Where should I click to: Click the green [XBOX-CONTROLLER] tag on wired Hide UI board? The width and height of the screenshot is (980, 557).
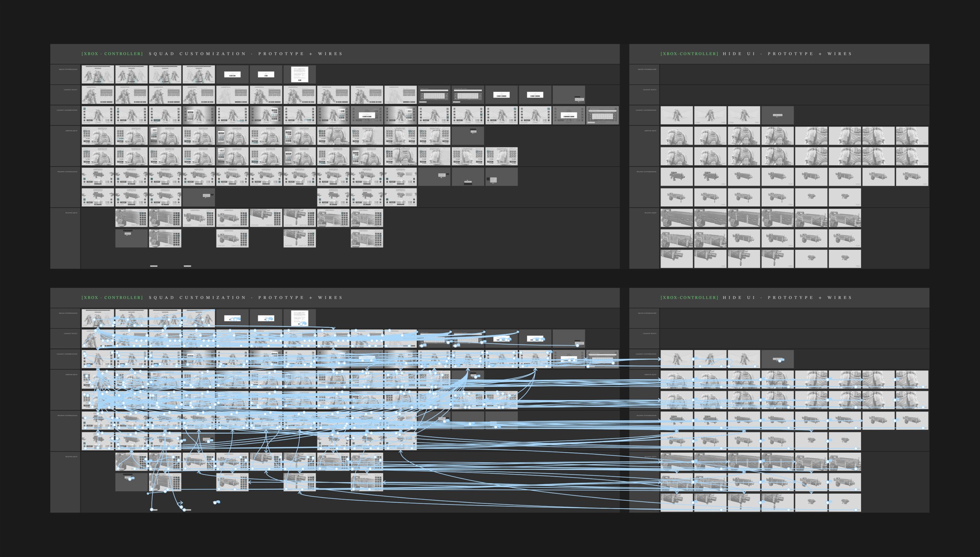pyautogui.click(x=689, y=298)
